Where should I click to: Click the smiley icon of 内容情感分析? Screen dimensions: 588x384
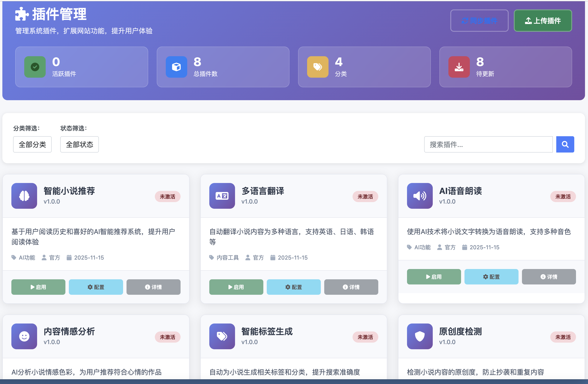coord(24,336)
